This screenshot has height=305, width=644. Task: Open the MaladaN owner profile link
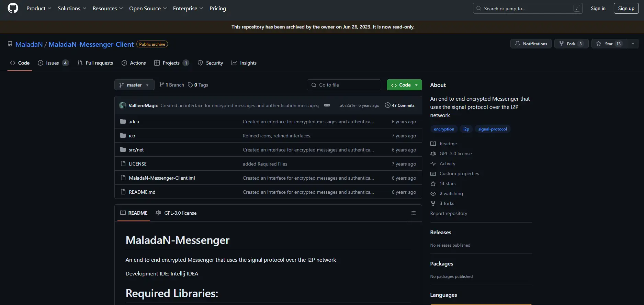click(x=29, y=44)
